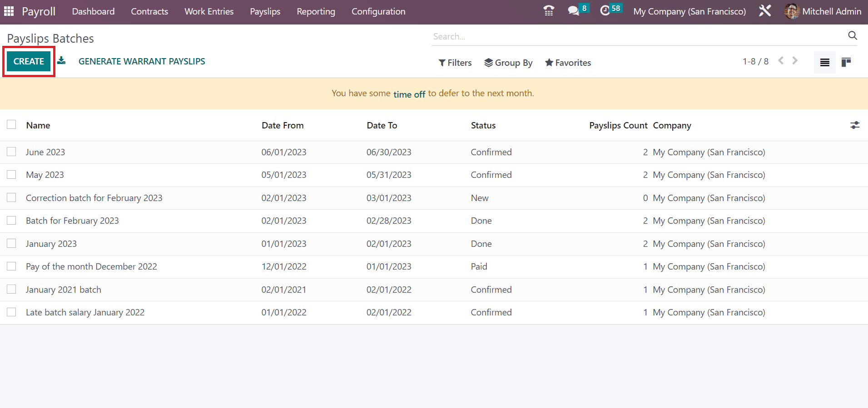Open optional columns settings icon
This screenshot has height=408, width=868.
855,125
